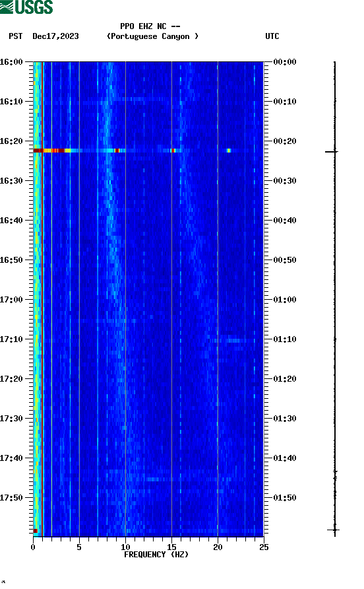Click the light blue band near 21 Hz at 17:10

(233, 341)
